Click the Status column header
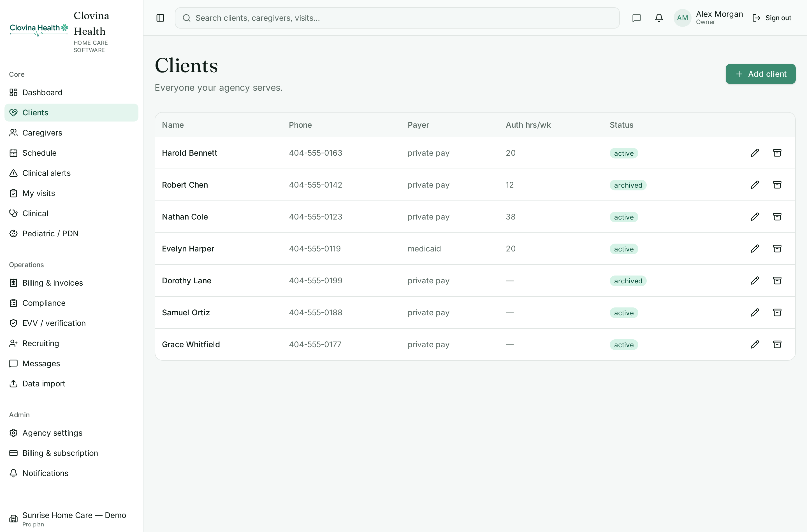Screen dimensions: 807x532 tap(622, 125)
